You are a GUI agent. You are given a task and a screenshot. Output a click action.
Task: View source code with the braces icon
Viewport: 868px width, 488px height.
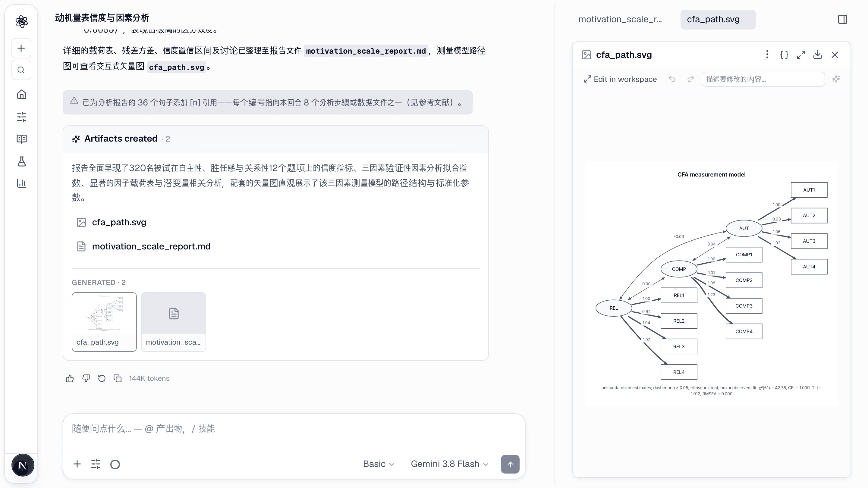784,55
